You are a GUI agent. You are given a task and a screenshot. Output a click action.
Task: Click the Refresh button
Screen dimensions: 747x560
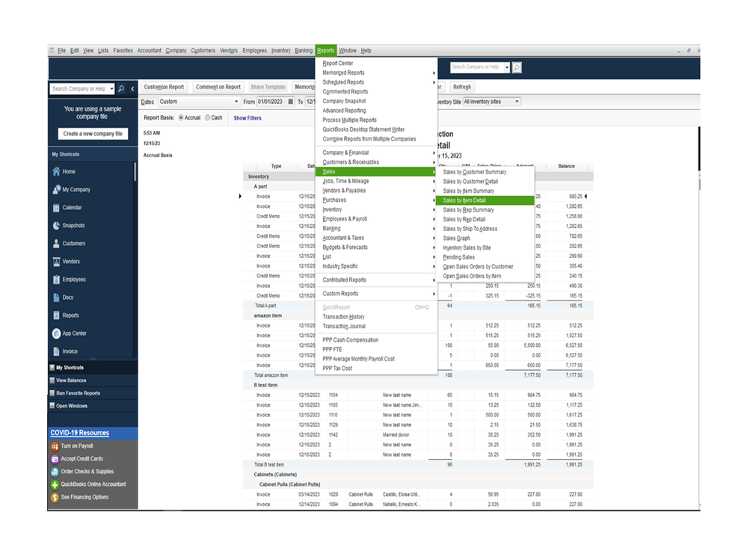click(461, 87)
